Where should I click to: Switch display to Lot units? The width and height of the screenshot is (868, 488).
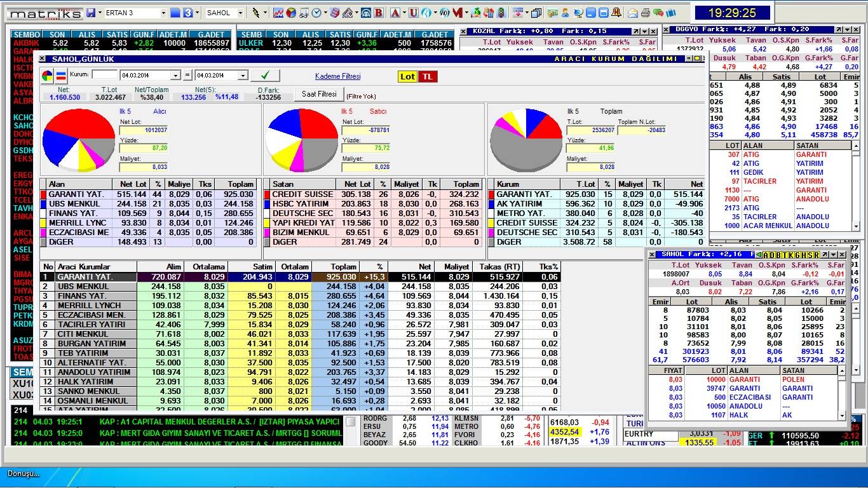click(407, 76)
